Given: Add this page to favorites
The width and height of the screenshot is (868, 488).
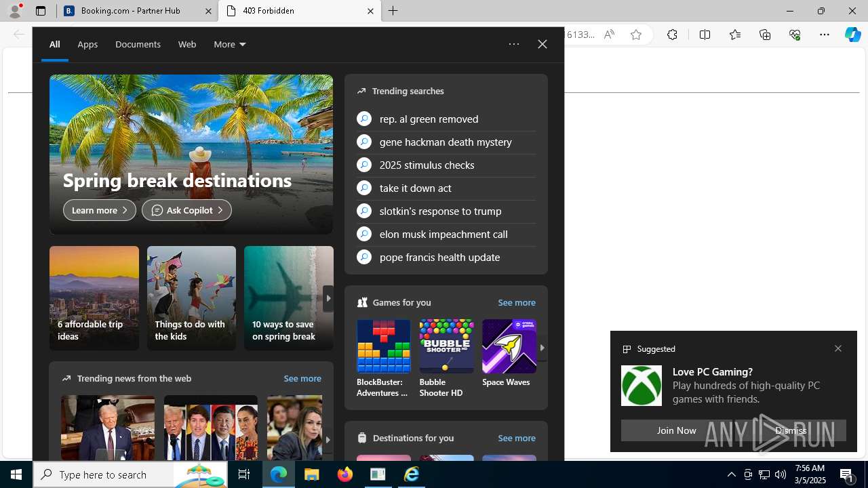Looking at the screenshot, I should point(636,35).
